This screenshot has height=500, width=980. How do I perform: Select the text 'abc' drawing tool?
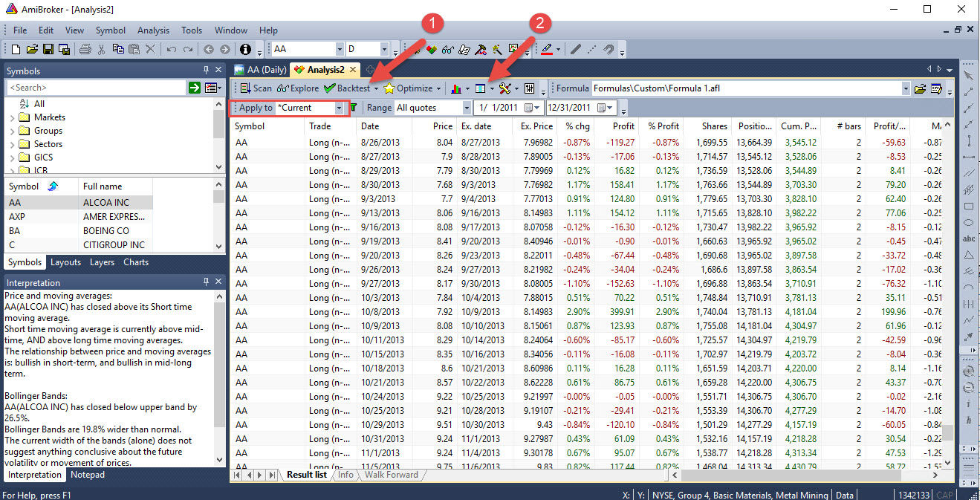pyautogui.click(x=968, y=238)
